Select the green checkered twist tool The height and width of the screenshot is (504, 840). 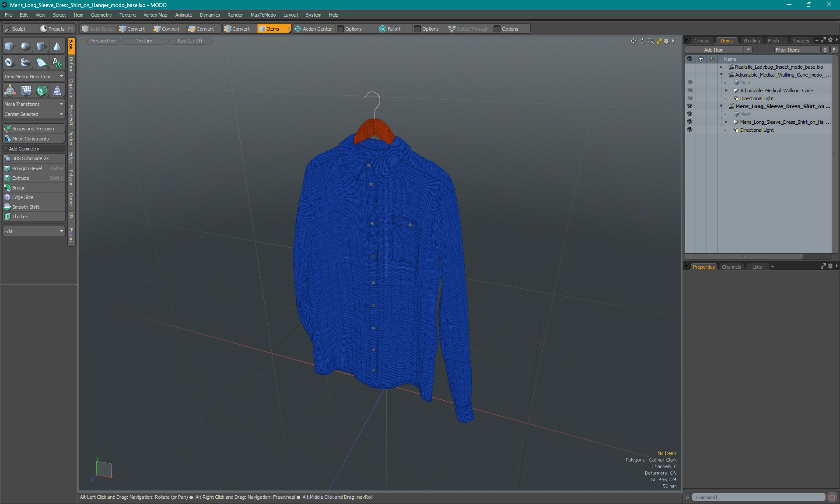click(42, 91)
